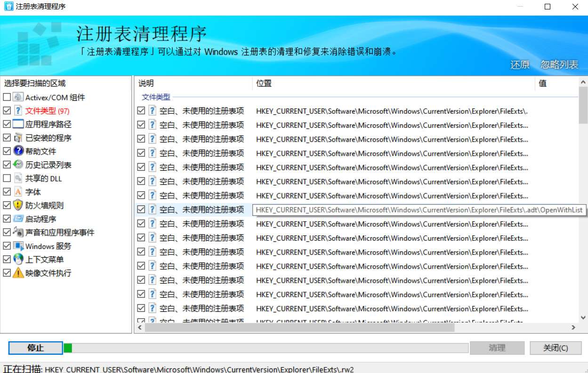Click the 关闭(C) button
Screen dimensions: 588x373
click(x=556, y=348)
